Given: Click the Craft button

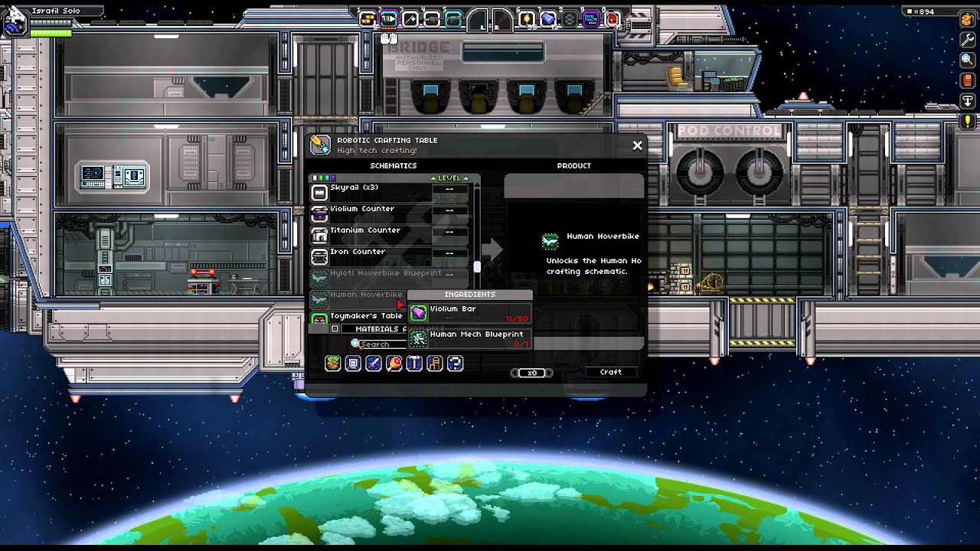Looking at the screenshot, I should (611, 373).
